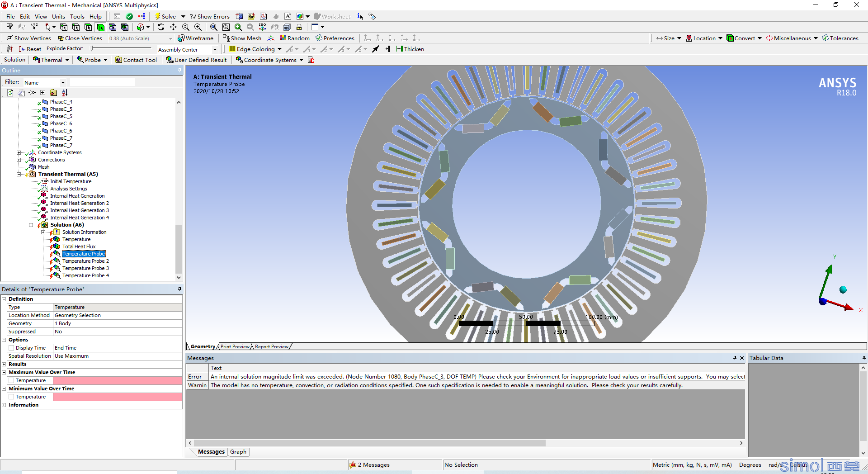Collapse the Solution (A6) node
The image size is (868, 474).
coord(31,225)
